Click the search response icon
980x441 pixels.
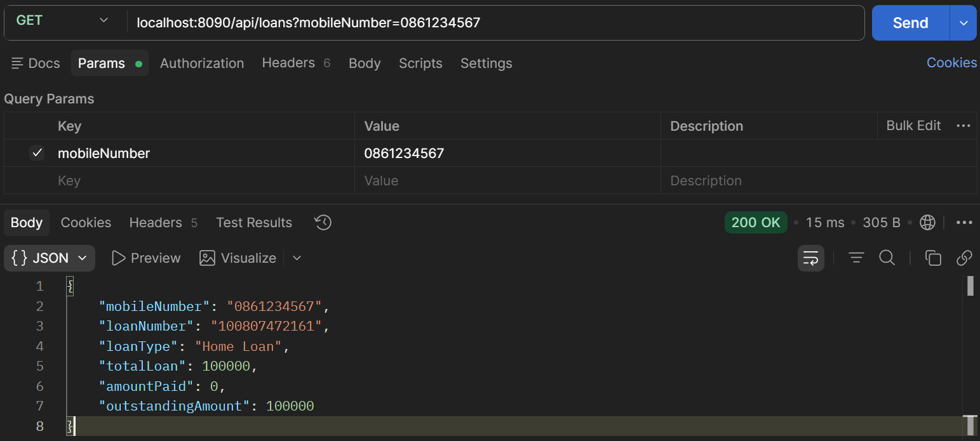point(887,258)
